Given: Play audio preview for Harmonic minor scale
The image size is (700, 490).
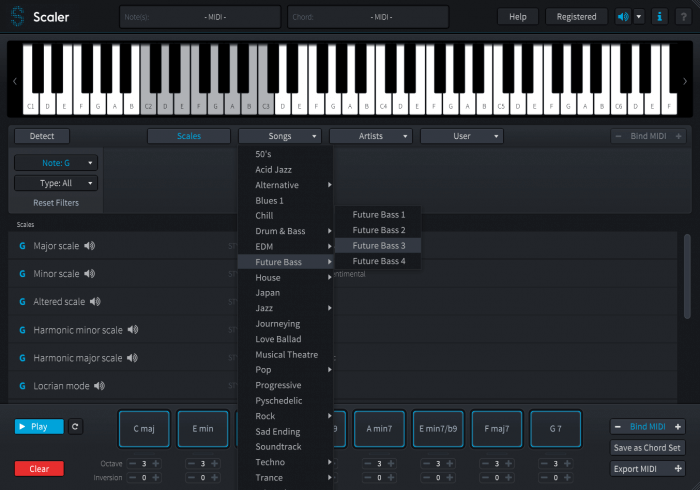Looking at the screenshot, I should [x=132, y=330].
